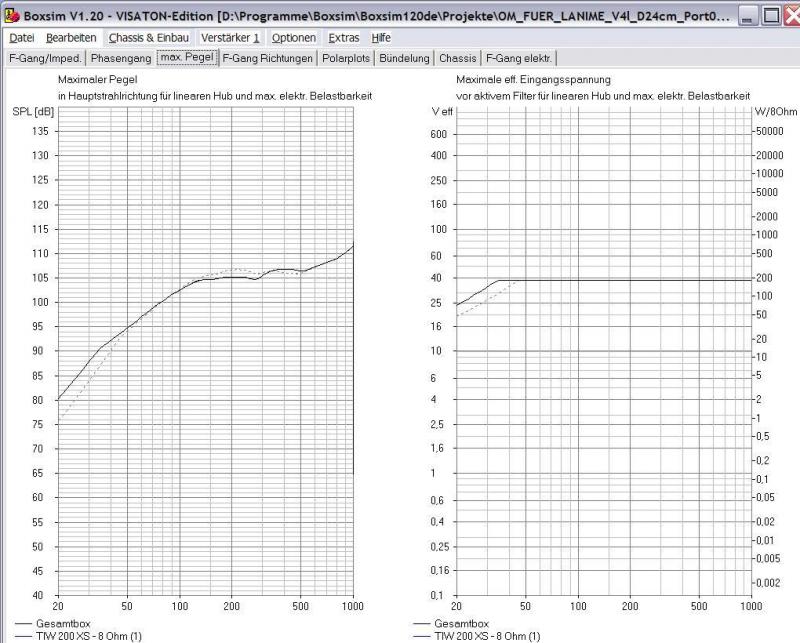Close the Boxsim window
800x643 pixels.
point(792,16)
